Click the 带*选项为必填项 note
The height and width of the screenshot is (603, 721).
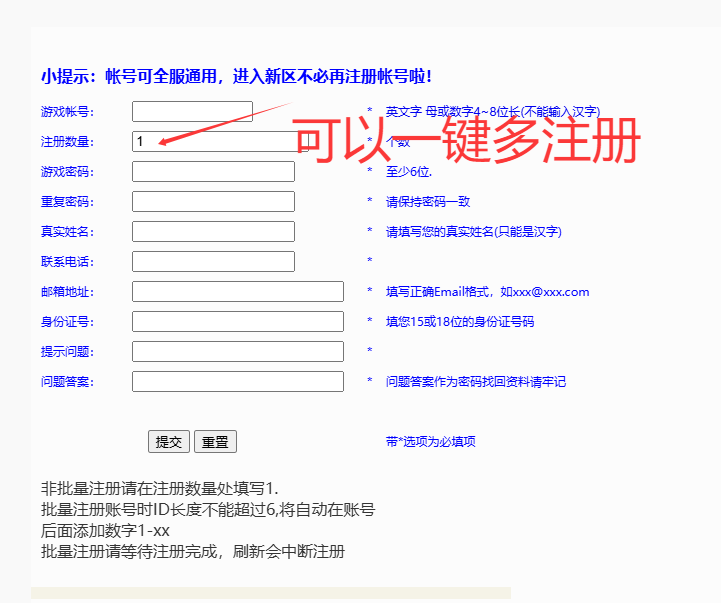coord(430,442)
